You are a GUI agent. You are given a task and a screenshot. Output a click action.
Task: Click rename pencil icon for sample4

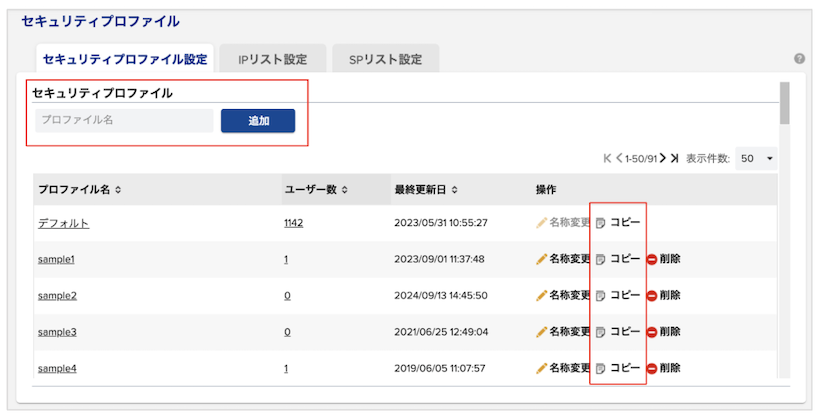tap(541, 369)
